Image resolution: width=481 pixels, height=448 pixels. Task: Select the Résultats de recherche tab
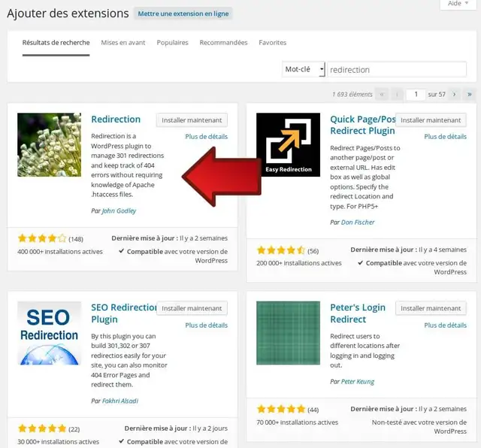point(56,43)
